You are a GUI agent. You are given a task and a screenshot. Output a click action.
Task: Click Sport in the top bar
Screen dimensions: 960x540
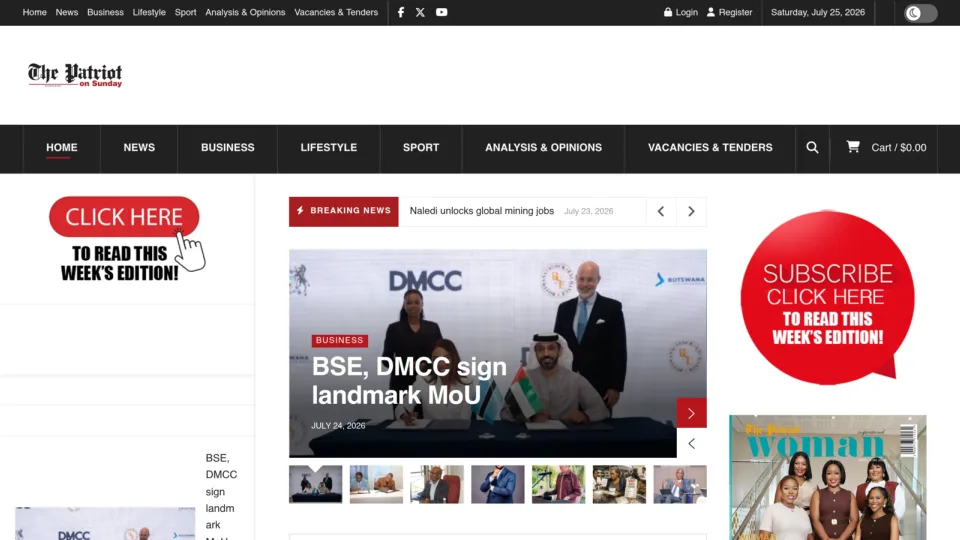(186, 12)
